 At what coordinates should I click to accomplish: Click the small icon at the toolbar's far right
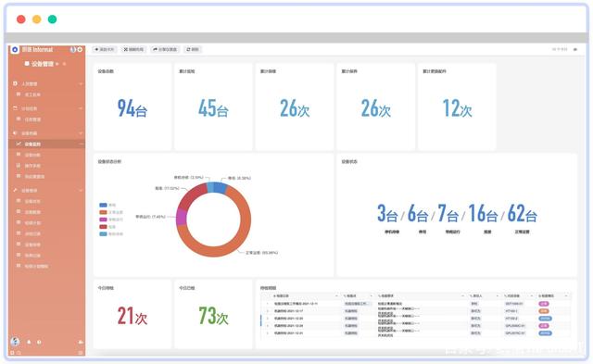coord(575,49)
